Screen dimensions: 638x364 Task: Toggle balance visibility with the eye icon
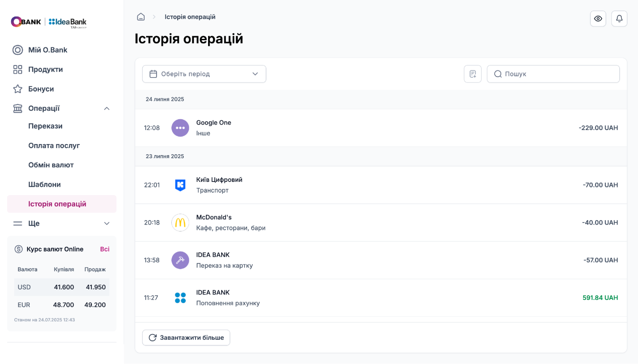(598, 19)
